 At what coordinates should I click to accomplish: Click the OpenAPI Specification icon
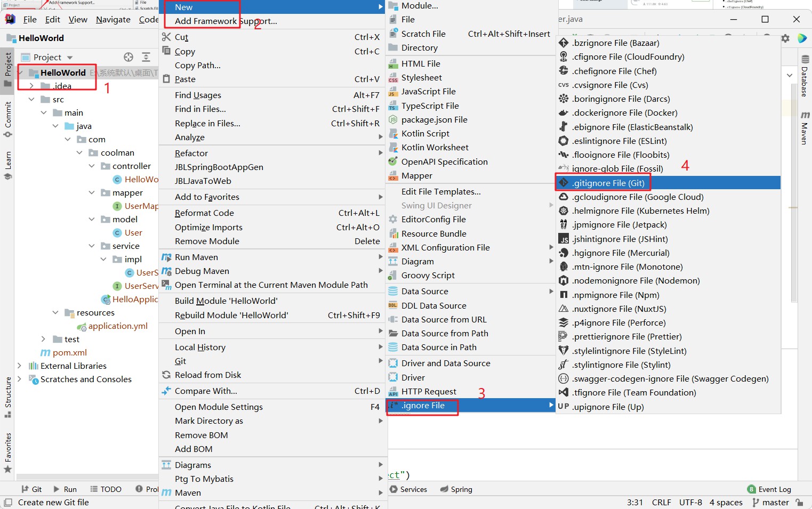(393, 161)
